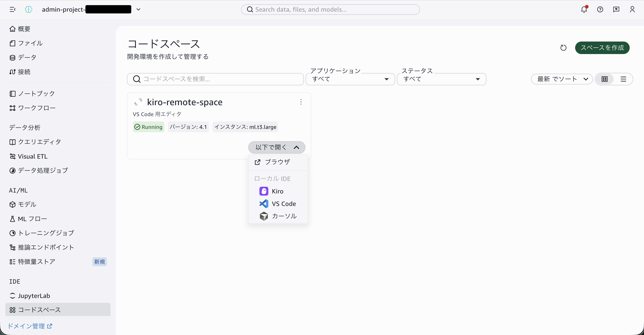The width and height of the screenshot is (644, 335).
Task: Click the Running status badge
Action: [x=148, y=127]
